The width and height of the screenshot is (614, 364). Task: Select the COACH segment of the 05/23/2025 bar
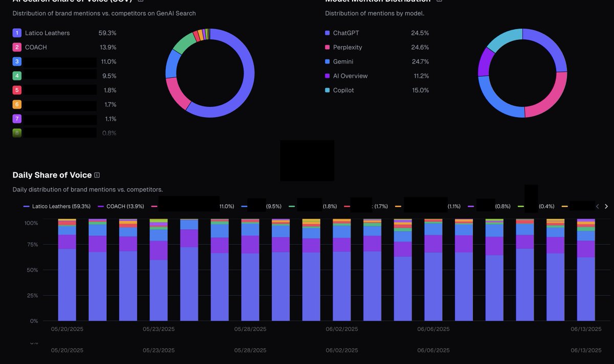(159, 250)
